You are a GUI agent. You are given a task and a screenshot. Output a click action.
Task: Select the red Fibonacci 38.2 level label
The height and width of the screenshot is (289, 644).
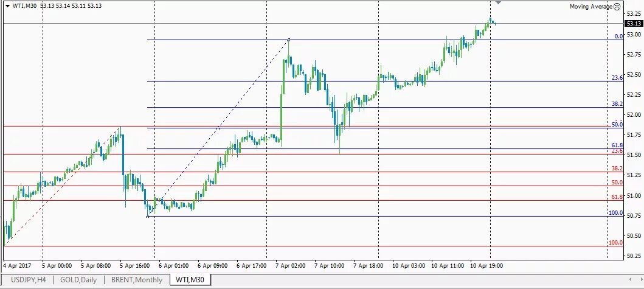617,168
